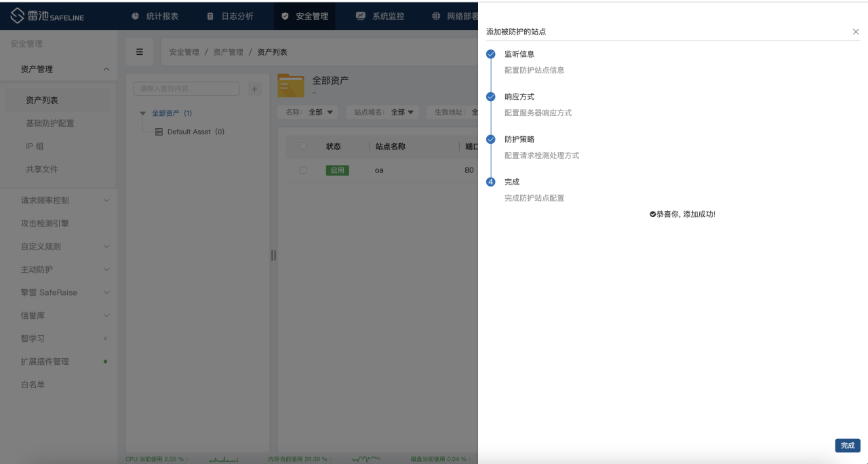The width and height of the screenshot is (868, 464).
Task: Click the 防护策略 step checkmark icon
Action: (491, 140)
